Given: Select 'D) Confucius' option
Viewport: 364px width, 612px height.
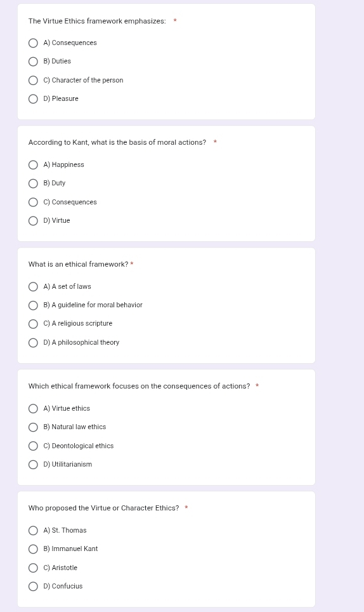Looking at the screenshot, I should 33,587.
